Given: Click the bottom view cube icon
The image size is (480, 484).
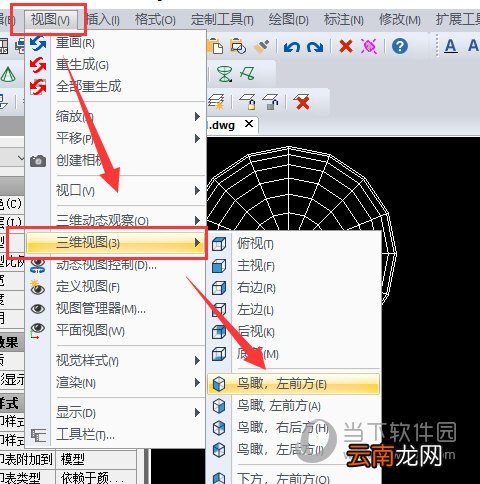Looking at the screenshot, I should [x=219, y=354].
